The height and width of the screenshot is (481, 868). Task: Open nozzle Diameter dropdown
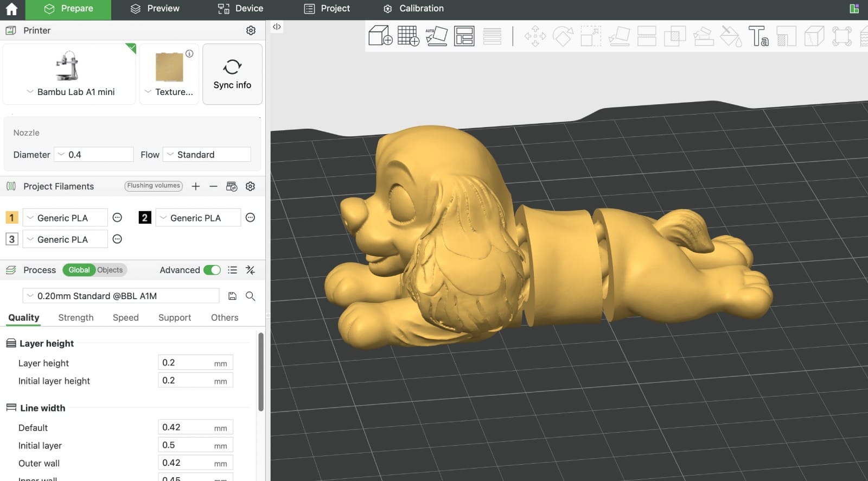pyautogui.click(x=94, y=155)
